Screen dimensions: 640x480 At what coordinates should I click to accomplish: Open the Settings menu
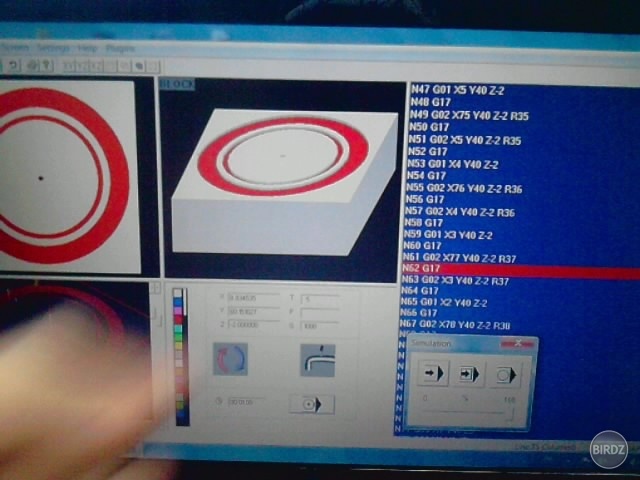click(x=53, y=48)
